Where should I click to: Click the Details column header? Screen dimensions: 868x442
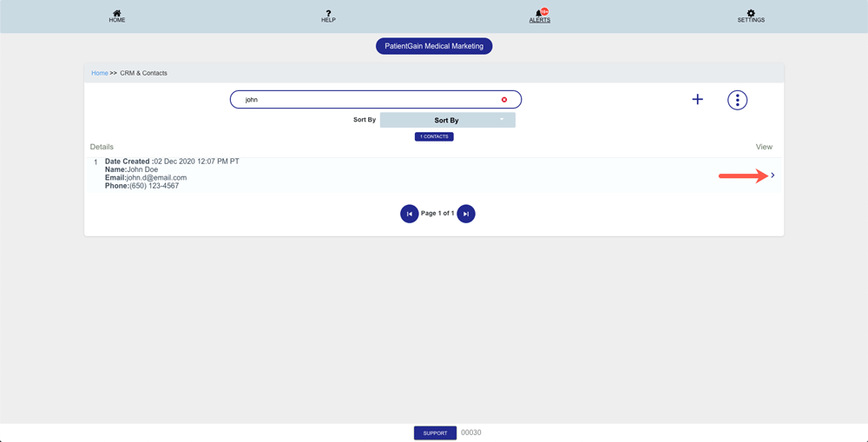[102, 147]
